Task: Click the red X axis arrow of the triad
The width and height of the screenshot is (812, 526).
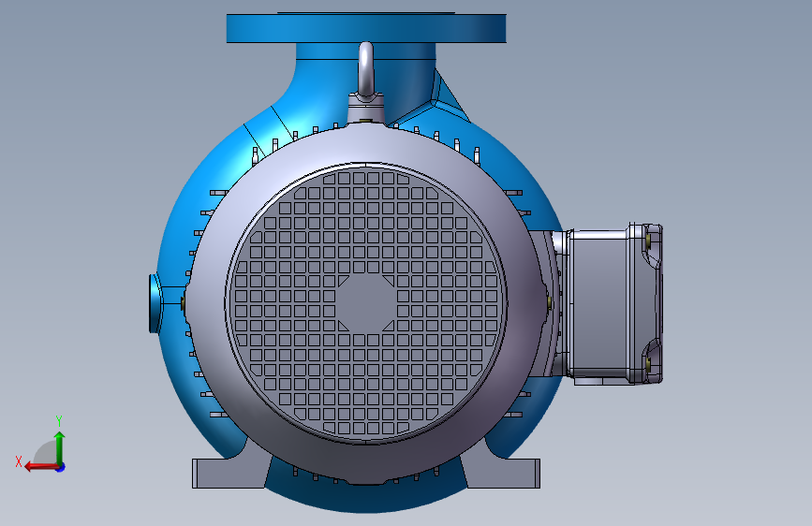Action: pyautogui.click(x=41, y=467)
